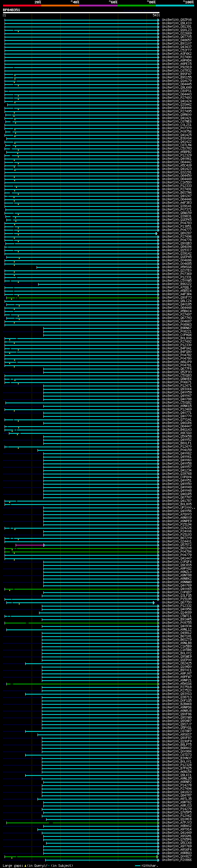The image size is (197, 868).
Task: Open hit UniRef100_P12330
Action: [176, 345]
